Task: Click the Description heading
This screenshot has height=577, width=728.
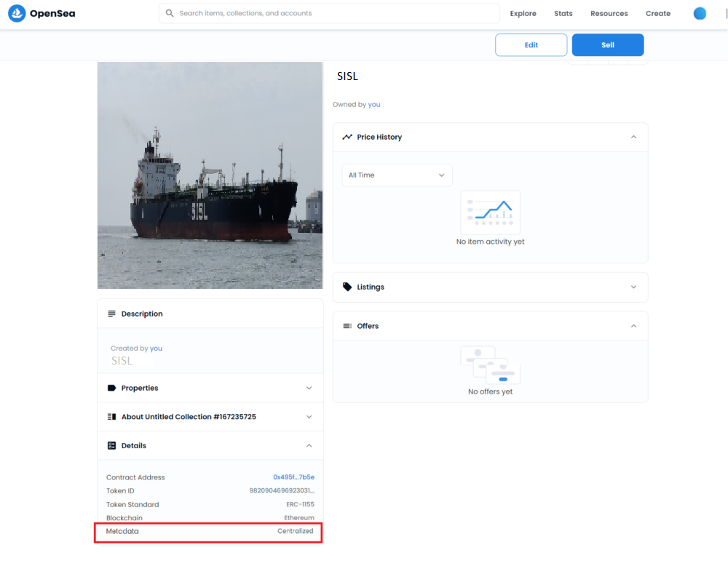Action: point(142,314)
